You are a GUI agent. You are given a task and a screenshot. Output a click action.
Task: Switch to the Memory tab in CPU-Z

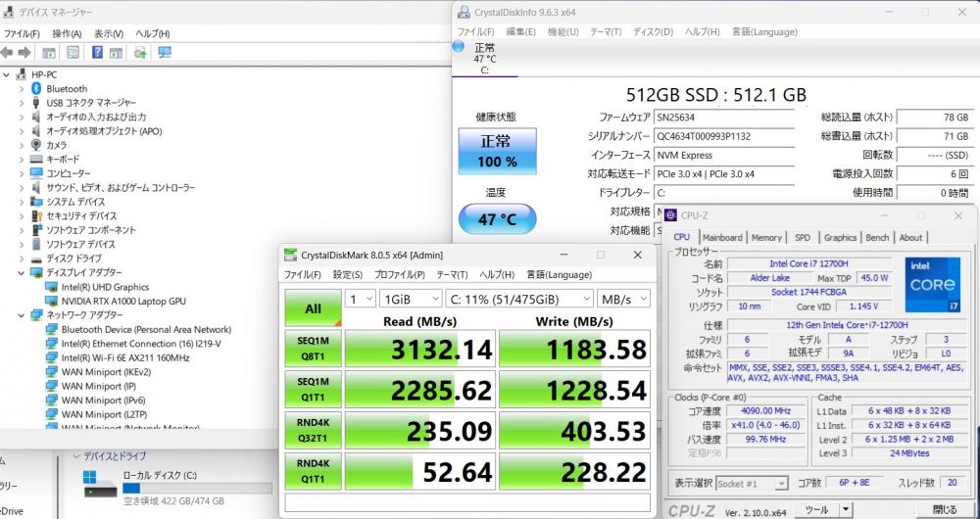[x=766, y=237]
